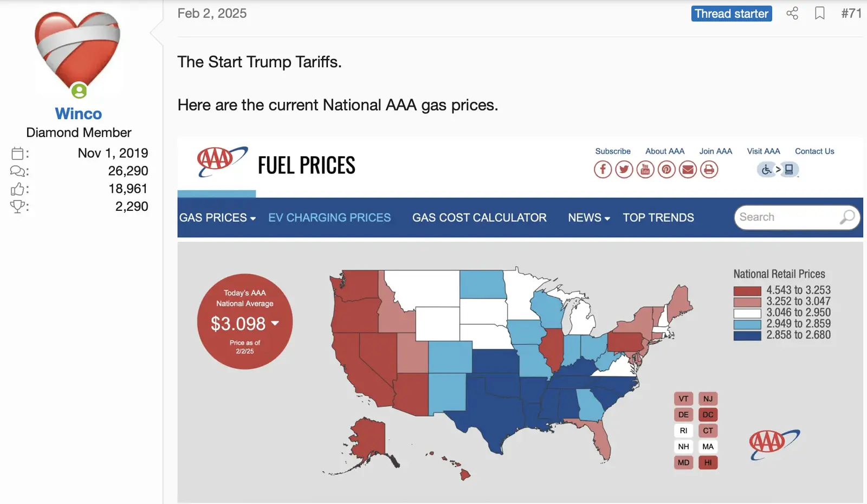Toggle the accessibility view icon

(778, 170)
